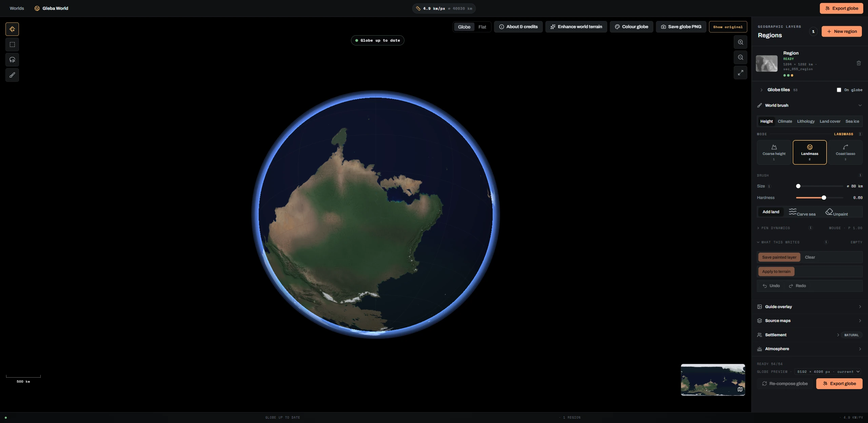This screenshot has width=868, height=423.
Task: Expand the Atmosphere section
Action: click(x=810, y=349)
